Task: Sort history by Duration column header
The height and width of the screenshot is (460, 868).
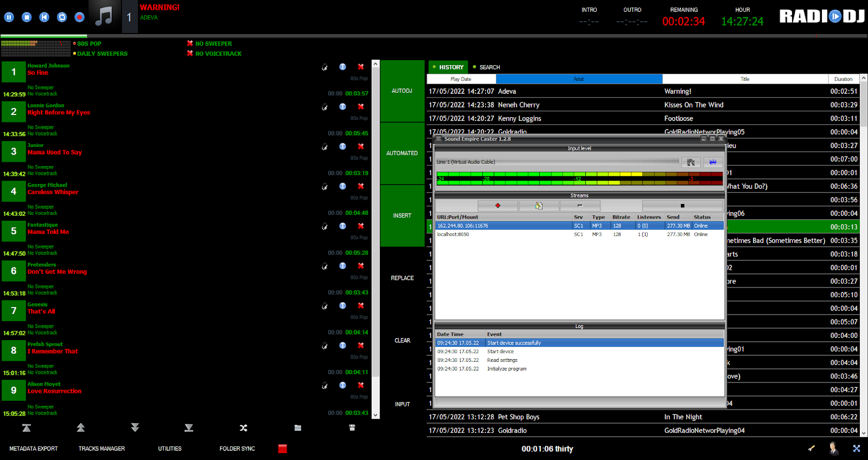Action: click(844, 79)
